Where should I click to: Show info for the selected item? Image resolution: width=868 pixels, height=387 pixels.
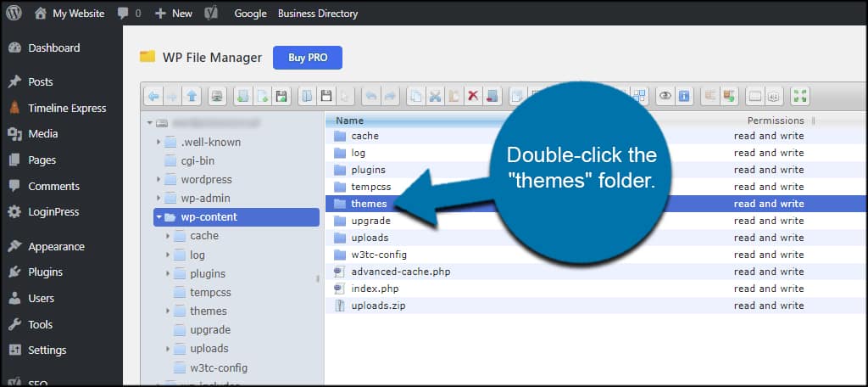click(x=684, y=96)
